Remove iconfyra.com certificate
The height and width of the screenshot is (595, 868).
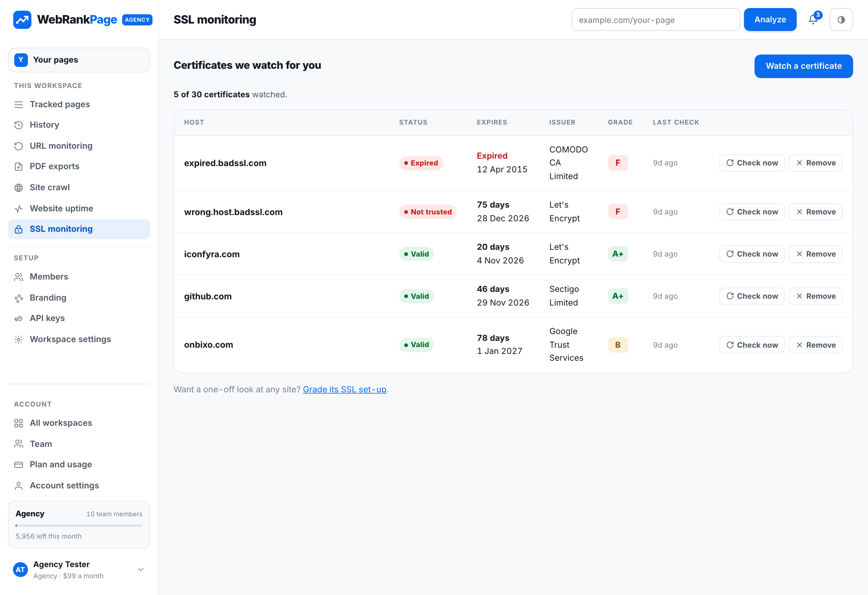[x=815, y=254]
